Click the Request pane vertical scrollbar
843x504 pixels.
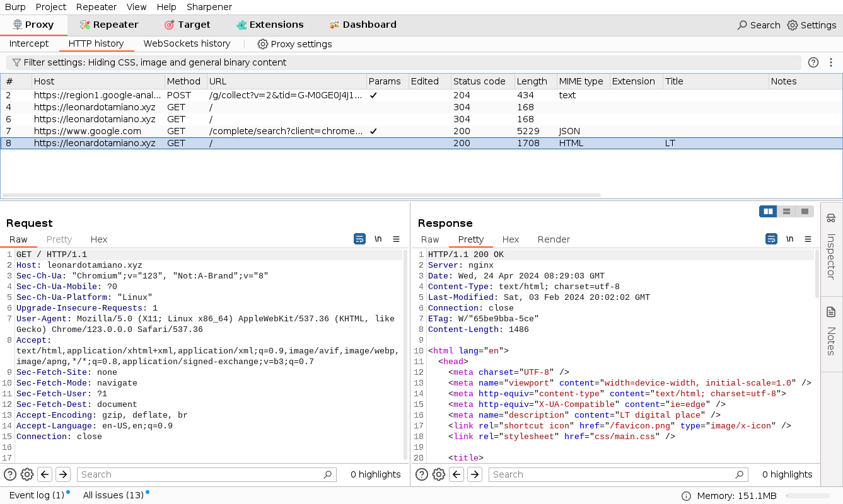pyautogui.click(x=405, y=354)
